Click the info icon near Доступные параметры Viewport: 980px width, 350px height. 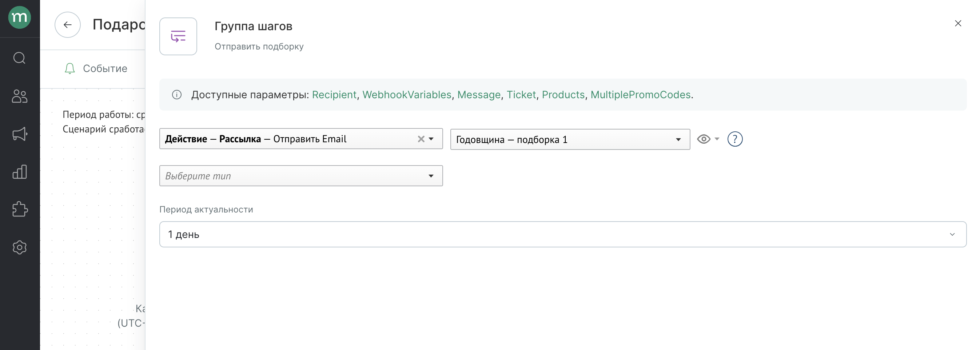pyautogui.click(x=177, y=95)
